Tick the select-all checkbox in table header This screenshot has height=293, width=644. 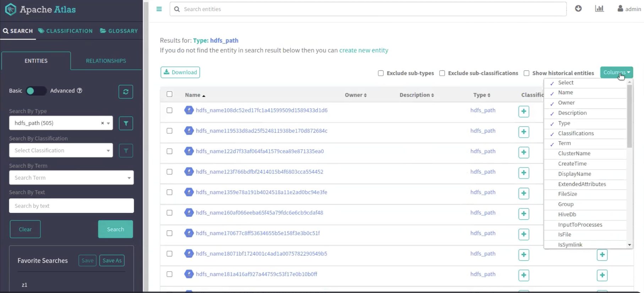169,94
